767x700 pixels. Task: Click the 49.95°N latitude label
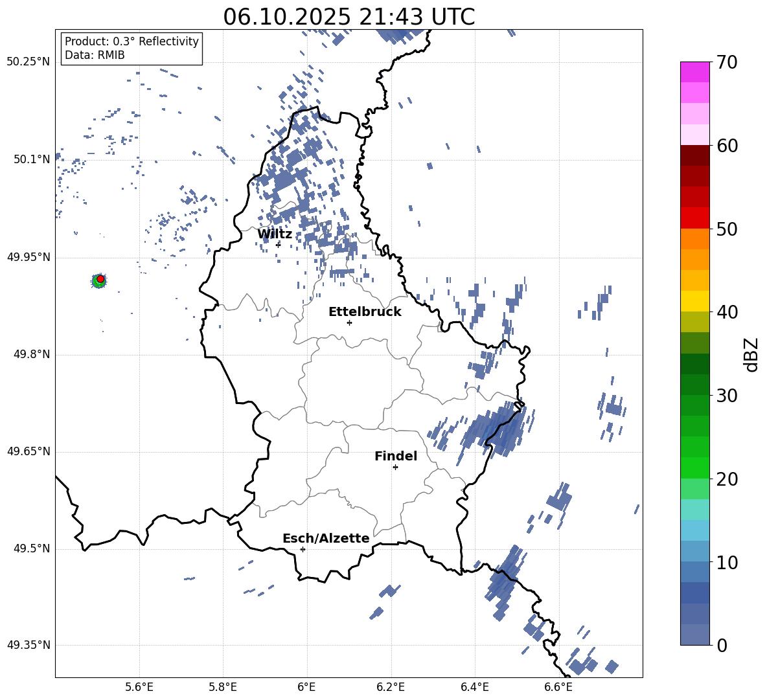click(x=29, y=257)
